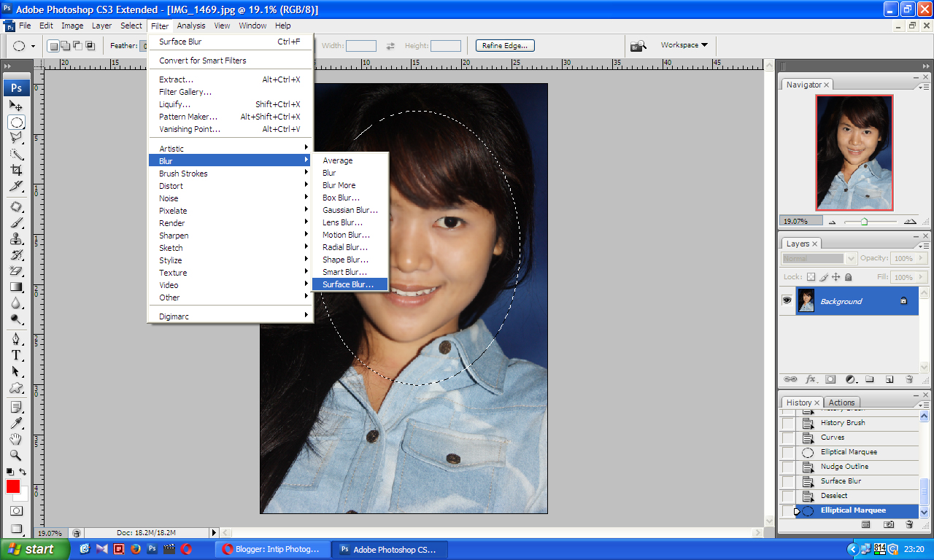Click Add layer style fx icon
The height and width of the screenshot is (560, 934).
coord(811,379)
